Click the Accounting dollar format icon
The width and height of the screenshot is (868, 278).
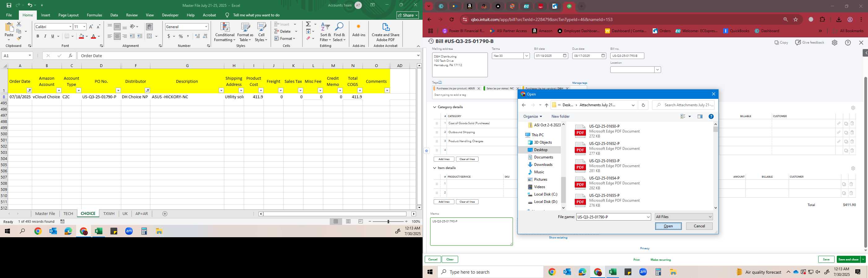pyautogui.click(x=169, y=36)
